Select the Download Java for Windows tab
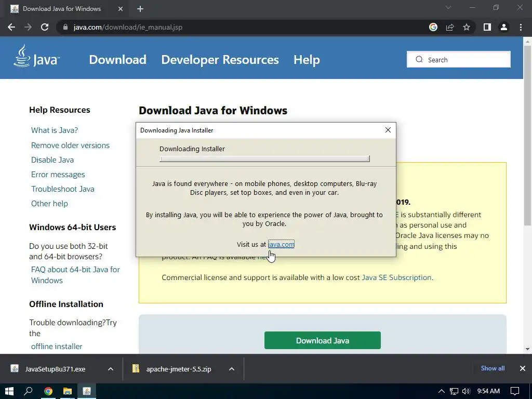This screenshot has height=399, width=532. tap(66, 9)
